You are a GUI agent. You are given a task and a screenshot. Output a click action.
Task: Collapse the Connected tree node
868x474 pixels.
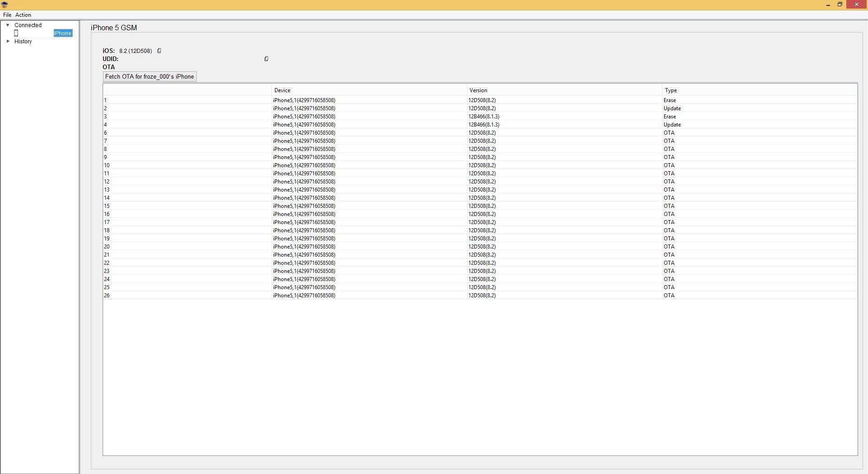click(8, 25)
